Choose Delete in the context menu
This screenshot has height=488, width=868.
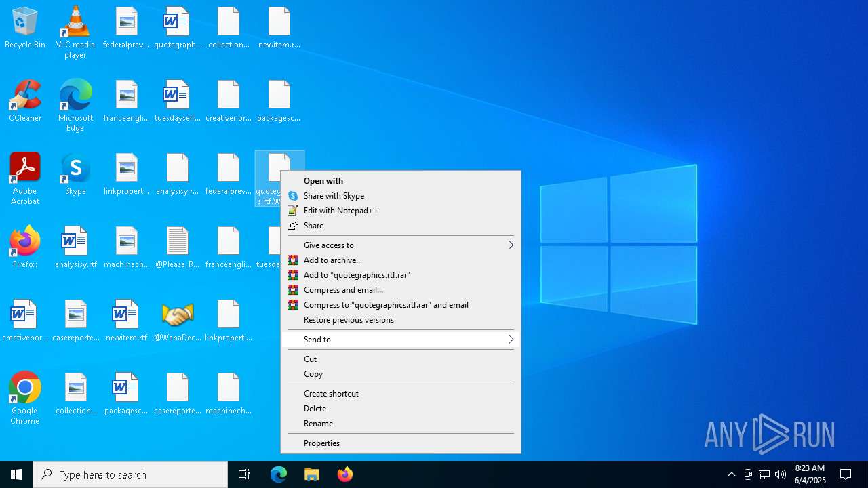tap(401, 409)
